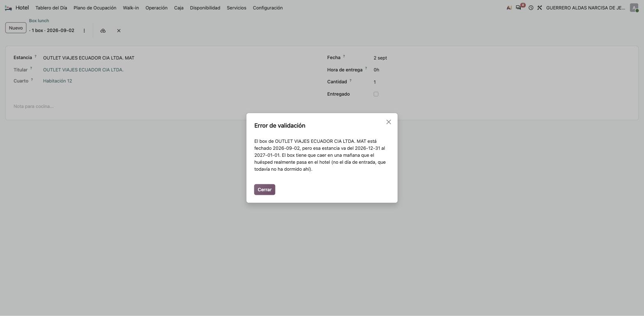Image resolution: width=644 pixels, height=316 pixels.
Task: Open the Disponibilidad menu
Action: pos(205,8)
